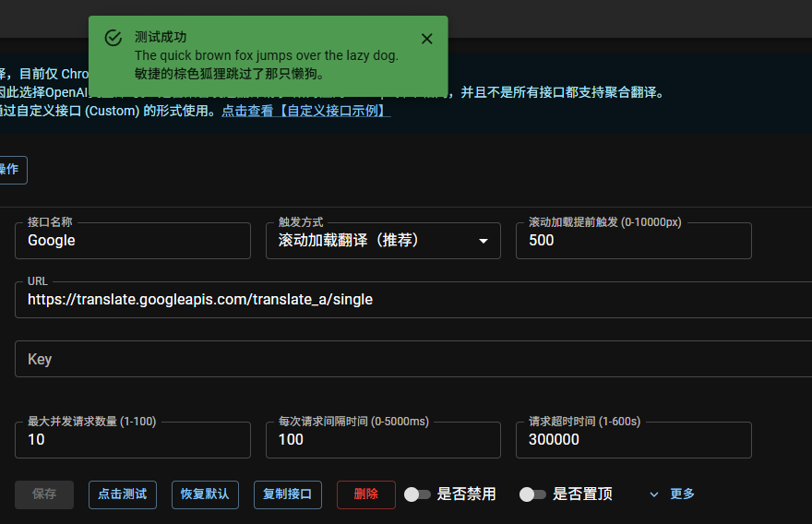Click the 测试成功 notification title
Image resolution: width=812 pixels, height=524 pixels.
click(161, 37)
